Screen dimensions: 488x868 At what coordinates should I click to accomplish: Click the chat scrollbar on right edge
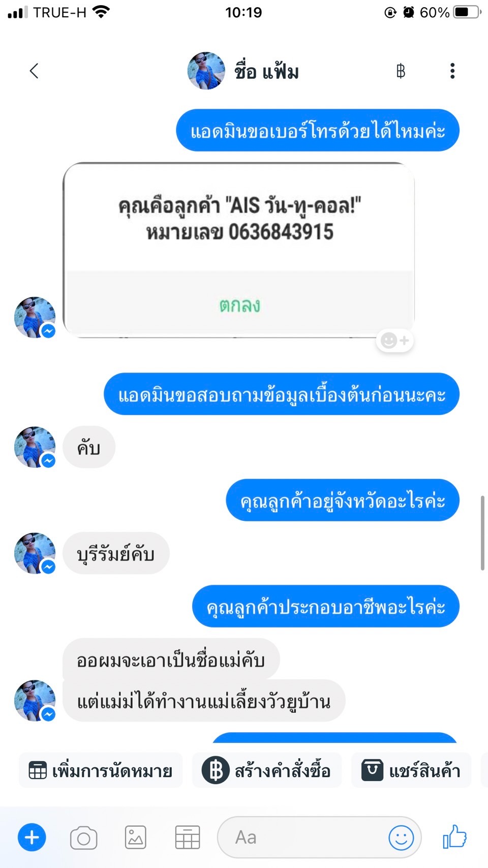coord(482,533)
